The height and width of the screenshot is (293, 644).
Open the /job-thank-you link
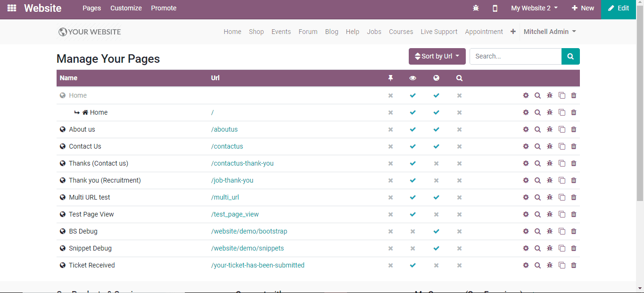coord(232,180)
